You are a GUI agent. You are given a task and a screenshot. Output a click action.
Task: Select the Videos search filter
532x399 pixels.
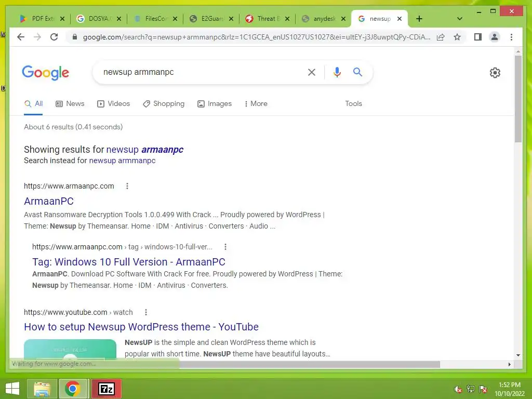click(113, 104)
